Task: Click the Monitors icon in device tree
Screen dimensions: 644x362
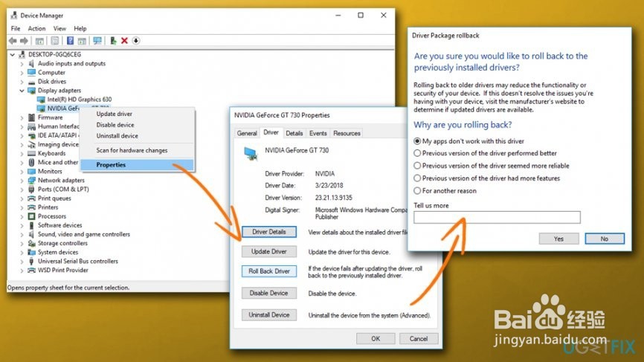Action: tap(32, 172)
